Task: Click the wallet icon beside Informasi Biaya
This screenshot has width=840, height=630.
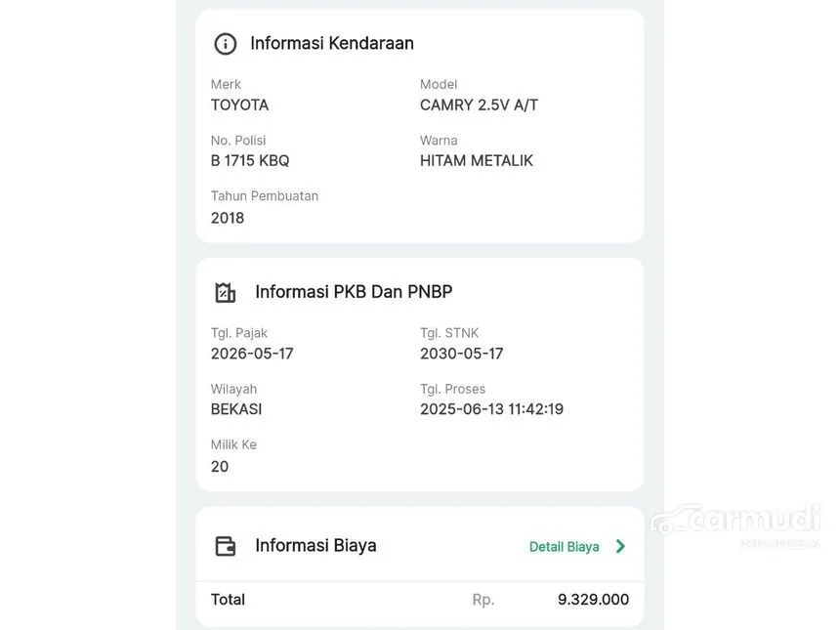Action: point(226,546)
